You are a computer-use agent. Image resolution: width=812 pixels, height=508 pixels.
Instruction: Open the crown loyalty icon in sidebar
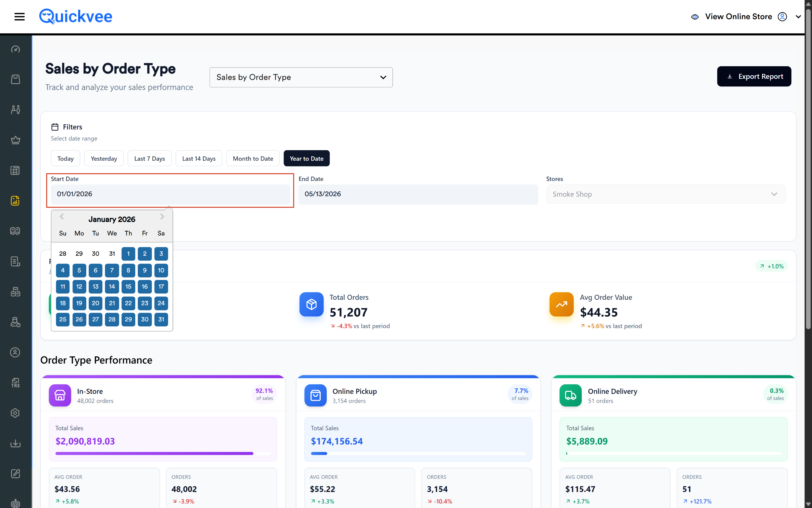[16, 140]
